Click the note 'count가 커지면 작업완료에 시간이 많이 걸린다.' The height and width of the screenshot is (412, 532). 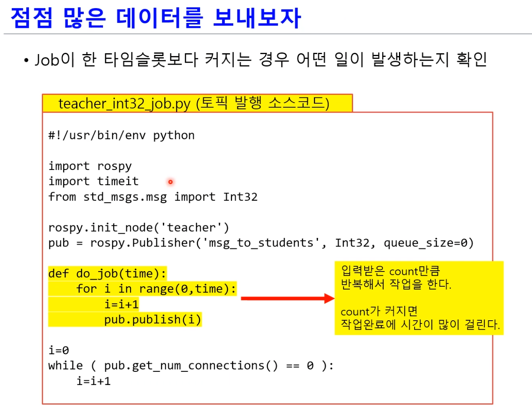click(420, 318)
